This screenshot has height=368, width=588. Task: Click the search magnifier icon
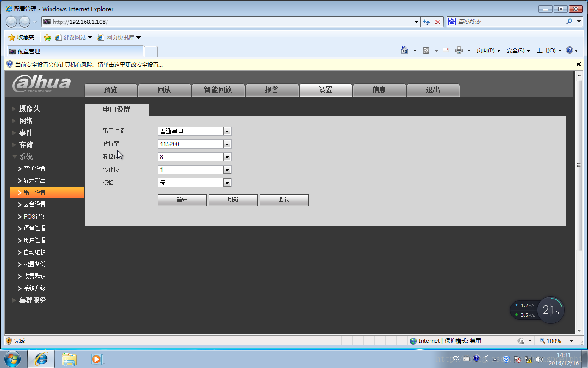tap(570, 22)
